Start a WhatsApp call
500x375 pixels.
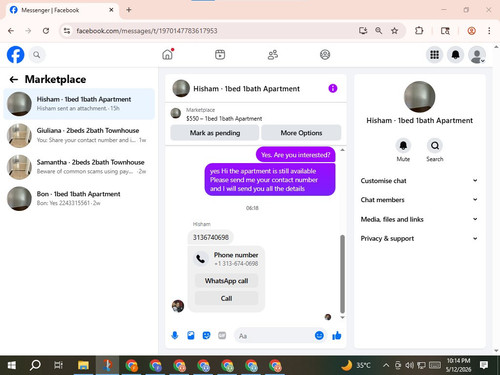point(226,281)
